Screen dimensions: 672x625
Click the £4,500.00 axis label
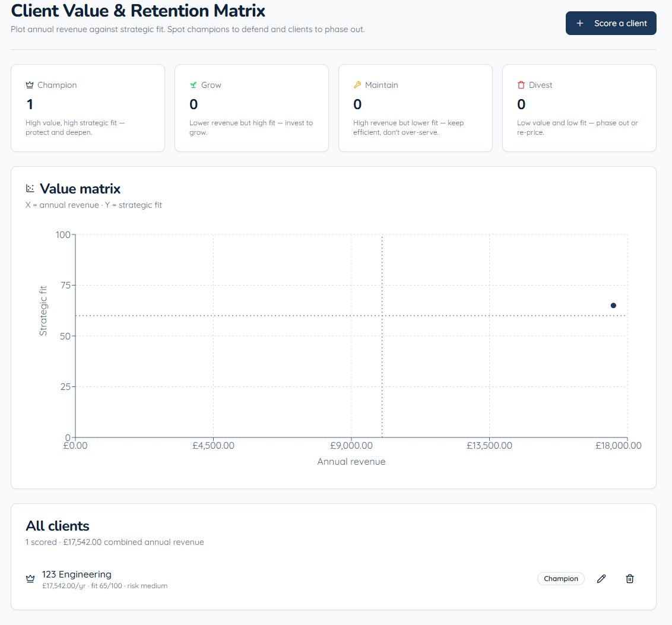[214, 446]
